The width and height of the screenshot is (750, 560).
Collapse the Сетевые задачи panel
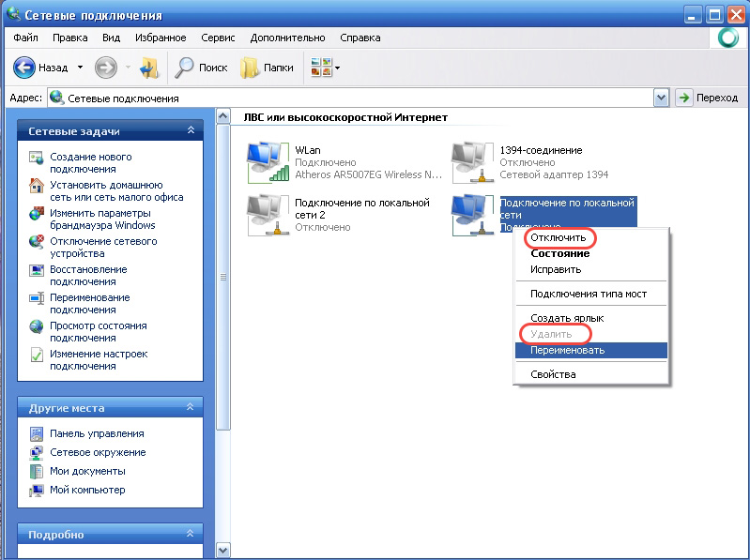click(x=191, y=130)
